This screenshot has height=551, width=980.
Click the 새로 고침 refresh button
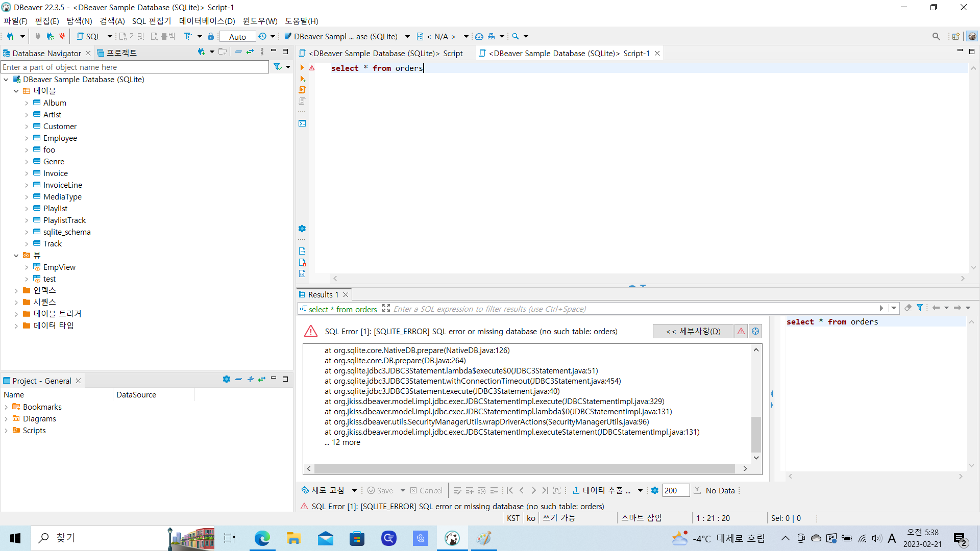tap(323, 490)
